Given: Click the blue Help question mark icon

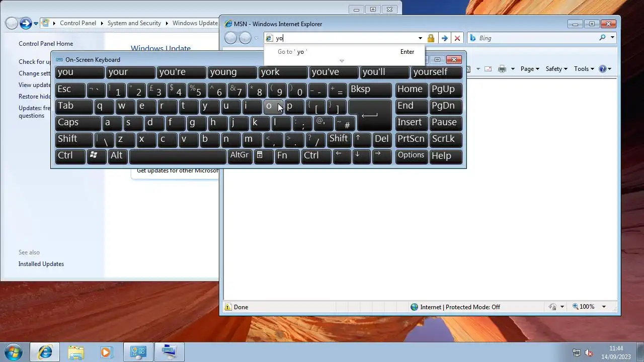Looking at the screenshot, I should click(603, 69).
